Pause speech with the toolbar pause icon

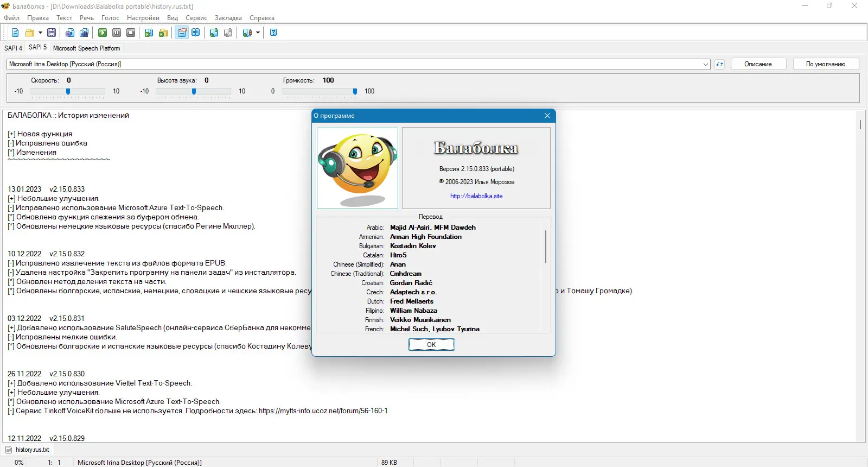click(x=117, y=33)
